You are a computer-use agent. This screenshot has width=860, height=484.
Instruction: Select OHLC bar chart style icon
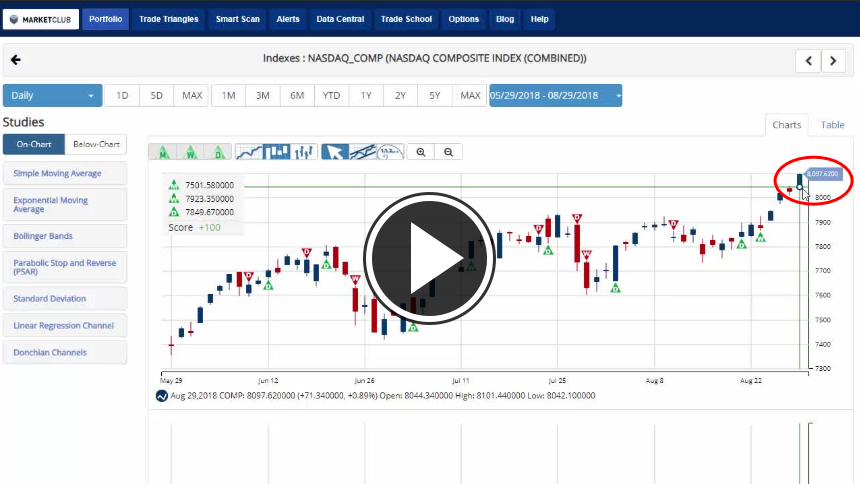tap(305, 152)
